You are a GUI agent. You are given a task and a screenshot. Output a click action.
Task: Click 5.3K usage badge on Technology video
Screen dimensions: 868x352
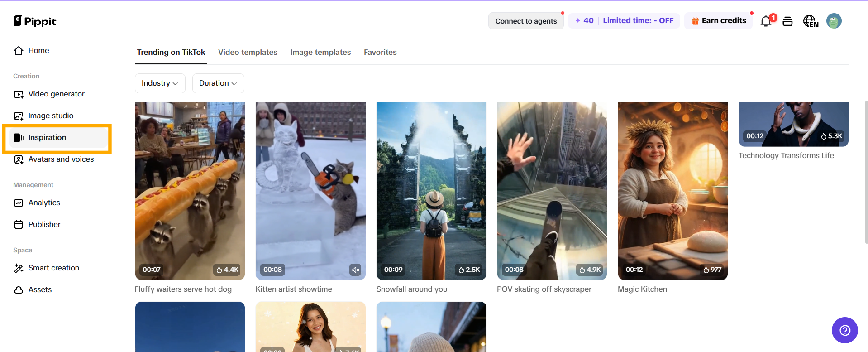click(x=831, y=136)
